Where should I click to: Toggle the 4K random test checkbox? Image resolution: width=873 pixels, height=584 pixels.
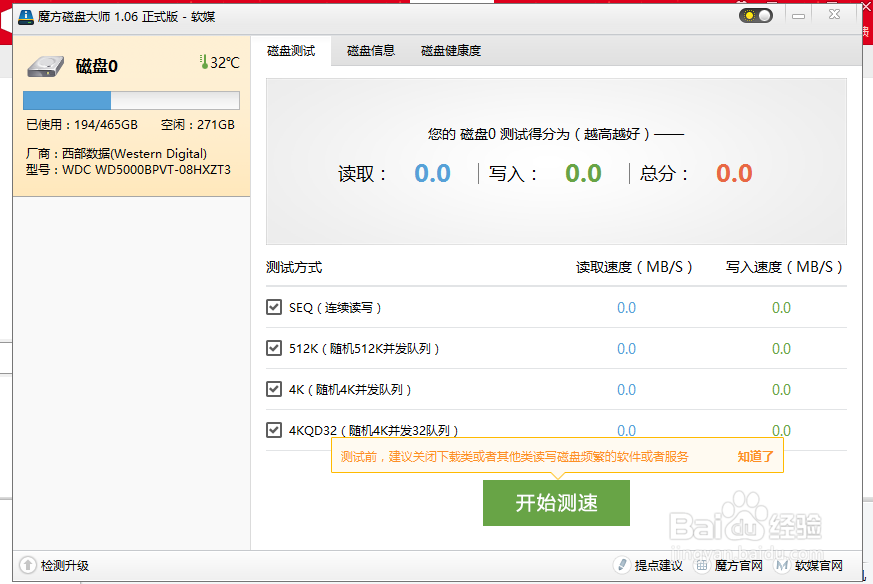click(273, 389)
